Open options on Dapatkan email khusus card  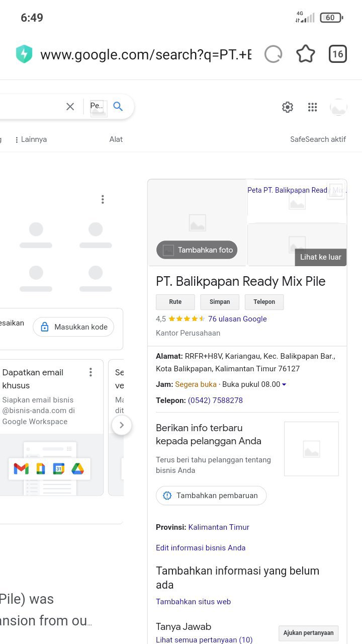pyautogui.click(x=90, y=372)
